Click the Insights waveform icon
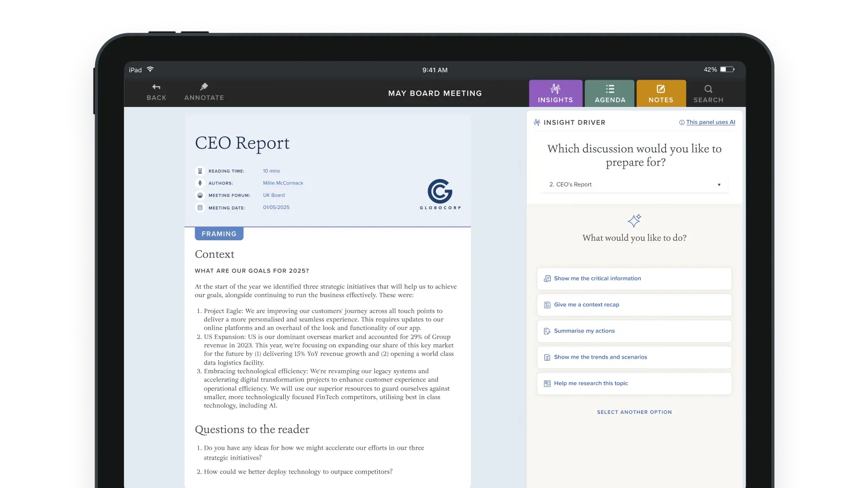The image size is (868, 488). [x=555, y=89]
